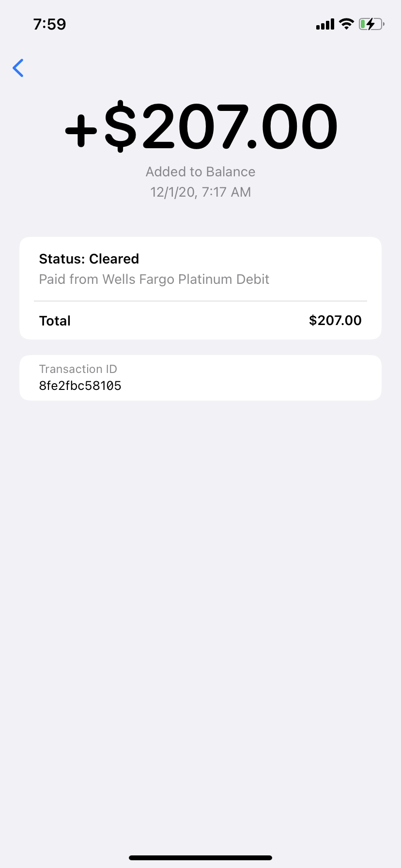Tap the $207.00 total value
Viewport: 401px width, 868px height.
coord(335,321)
